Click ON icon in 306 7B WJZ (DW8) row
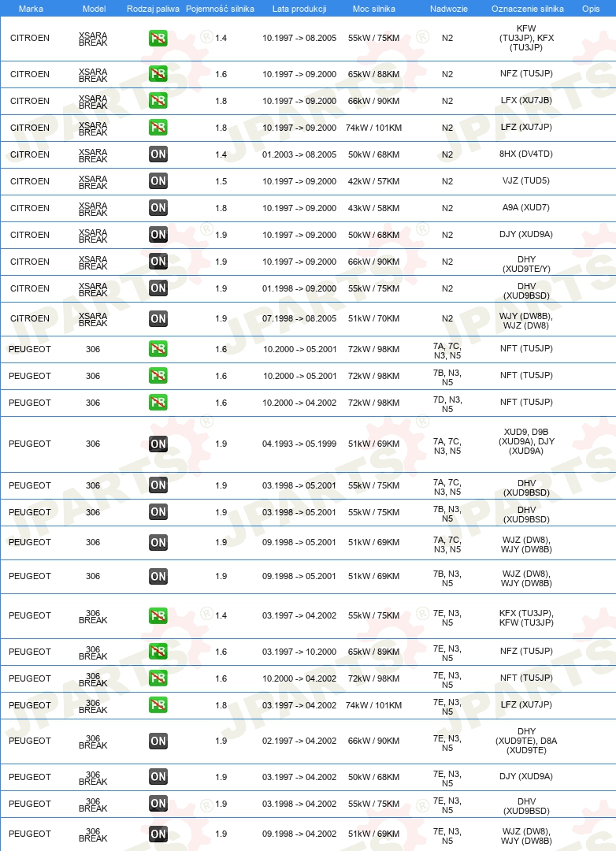Image resolution: width=616 pixels, height=851 pixels. point(158,576)
